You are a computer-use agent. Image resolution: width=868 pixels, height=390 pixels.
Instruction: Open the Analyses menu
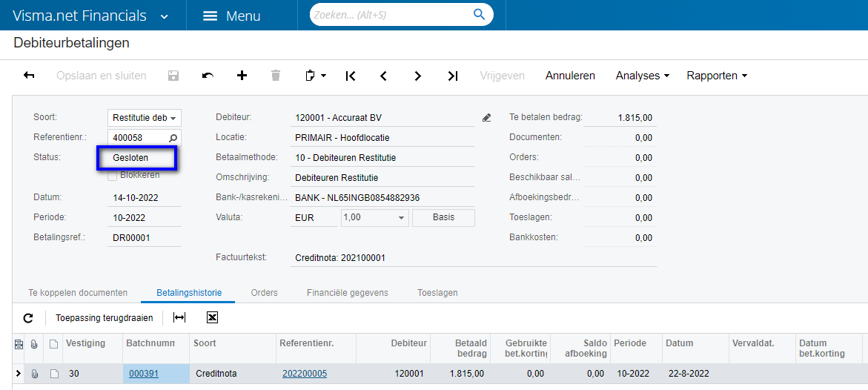(642, 76)
